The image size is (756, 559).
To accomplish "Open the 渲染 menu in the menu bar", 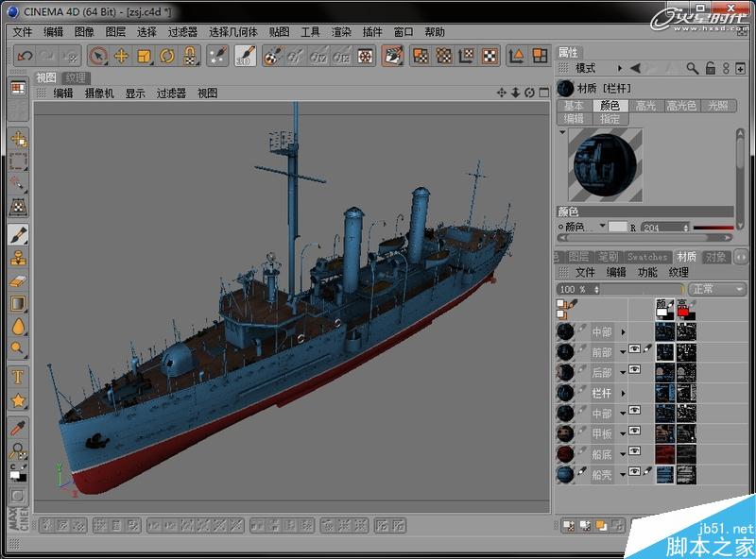I will point(341,31).
